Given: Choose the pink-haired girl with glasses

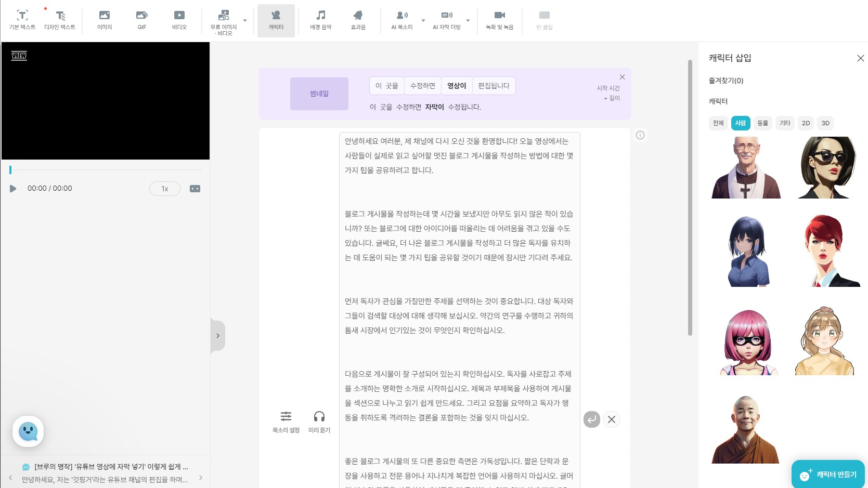Looking at the screenshot, I should 748,342.
